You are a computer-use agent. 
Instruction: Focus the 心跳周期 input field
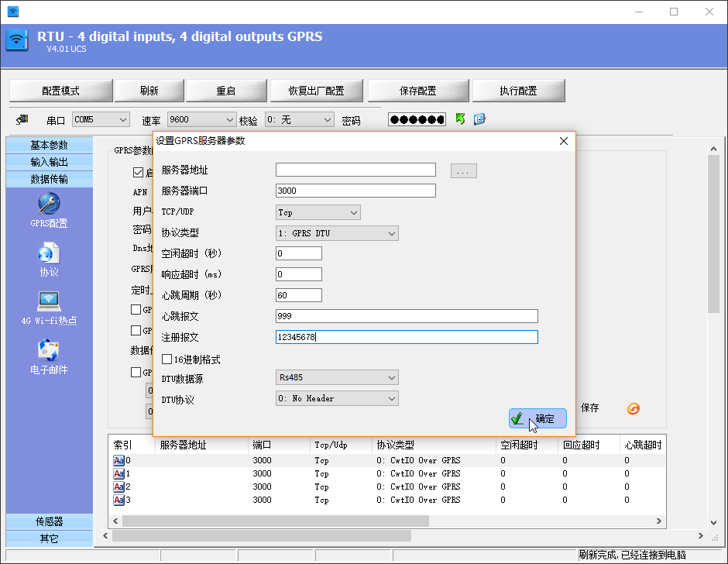tap(298, 295)
